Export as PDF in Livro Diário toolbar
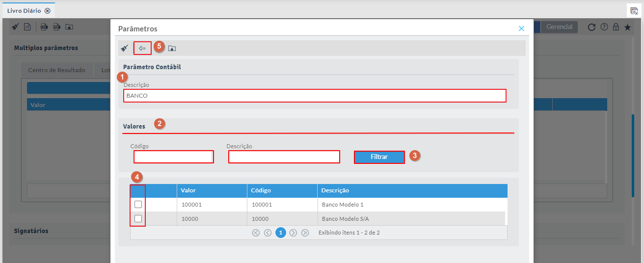This screenshot has width=644, height=263. point(56,27)
